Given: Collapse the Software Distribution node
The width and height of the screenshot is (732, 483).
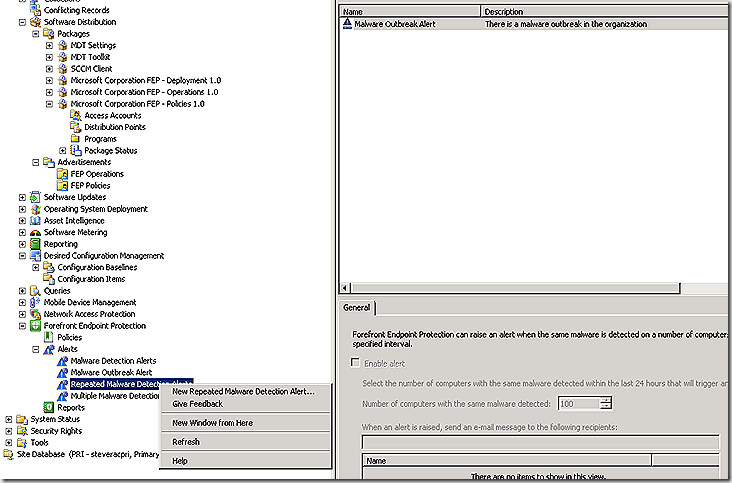Looking at the screenshot, I should 22,22.
